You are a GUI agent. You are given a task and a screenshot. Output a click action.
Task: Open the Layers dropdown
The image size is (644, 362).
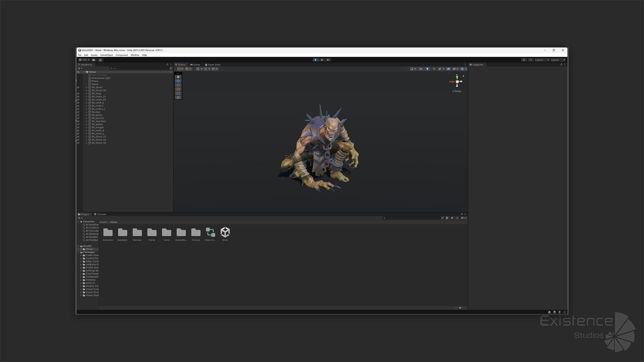click(542, 60)
